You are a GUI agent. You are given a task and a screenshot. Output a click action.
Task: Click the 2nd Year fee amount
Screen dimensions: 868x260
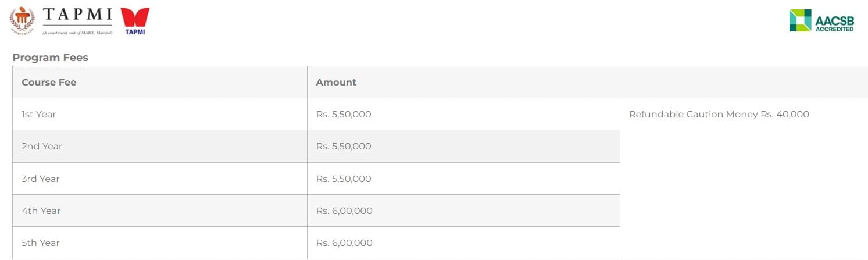click(x=344, y=146)
